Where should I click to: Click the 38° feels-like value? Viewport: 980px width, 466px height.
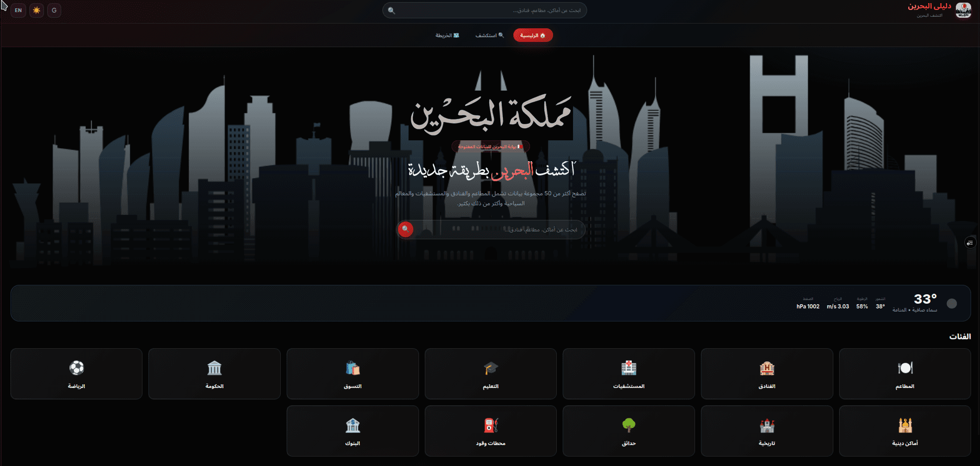tap(880, 307)
